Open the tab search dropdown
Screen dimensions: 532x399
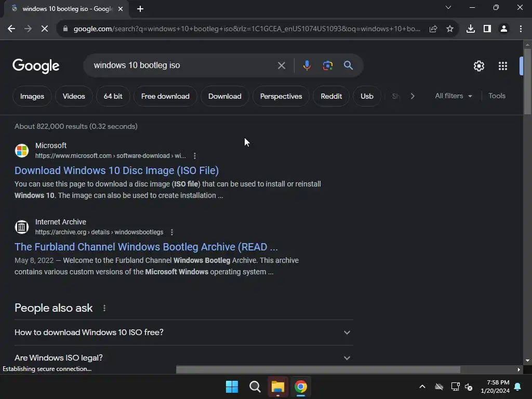[448, 7]
